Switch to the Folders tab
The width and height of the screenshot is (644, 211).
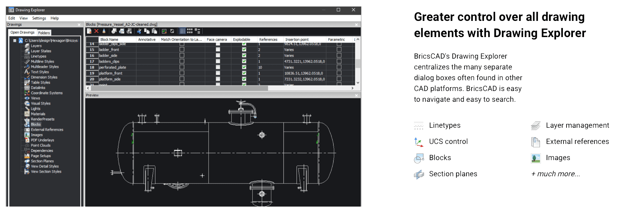pyautogui.click(x=44, y=33)
